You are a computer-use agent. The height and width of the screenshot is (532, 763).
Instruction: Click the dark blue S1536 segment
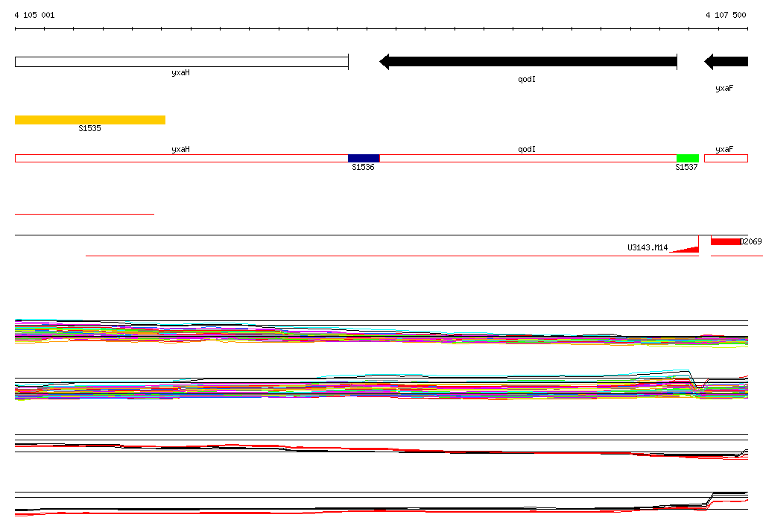[x=364, y=158]
